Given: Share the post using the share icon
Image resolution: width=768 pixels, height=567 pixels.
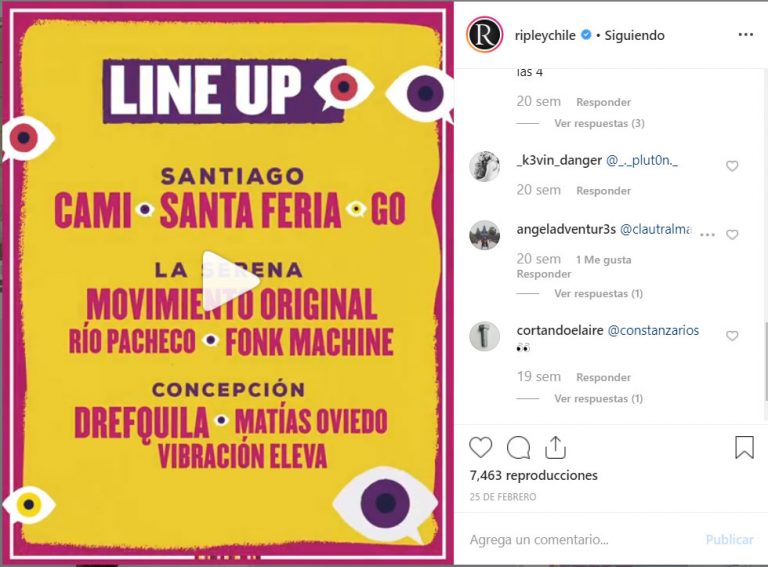Looking at the screenshot, I should coord(555,448).
